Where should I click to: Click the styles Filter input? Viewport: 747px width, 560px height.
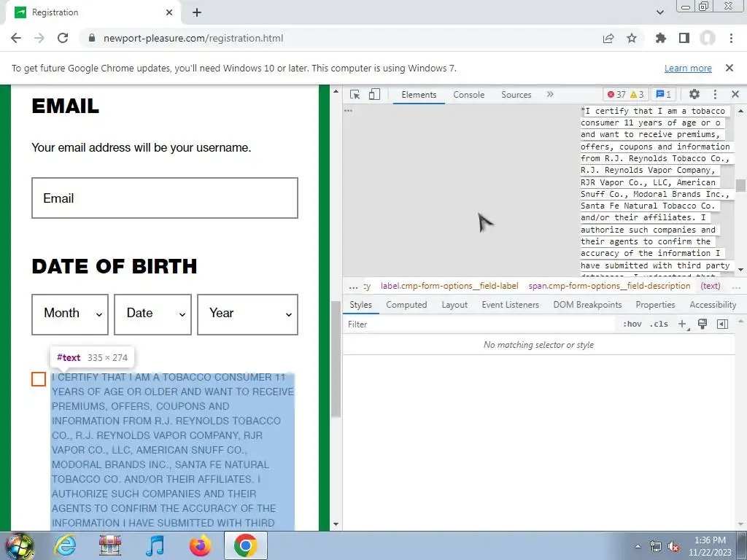479,324
